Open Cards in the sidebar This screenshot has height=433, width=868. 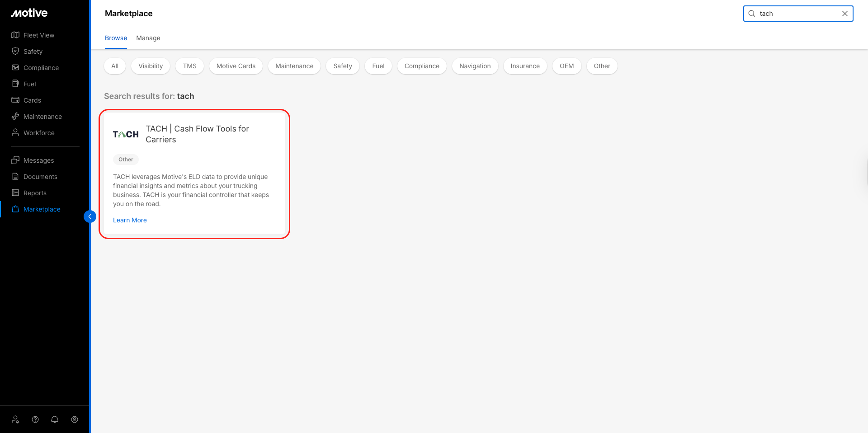click(x=32, y=100)
